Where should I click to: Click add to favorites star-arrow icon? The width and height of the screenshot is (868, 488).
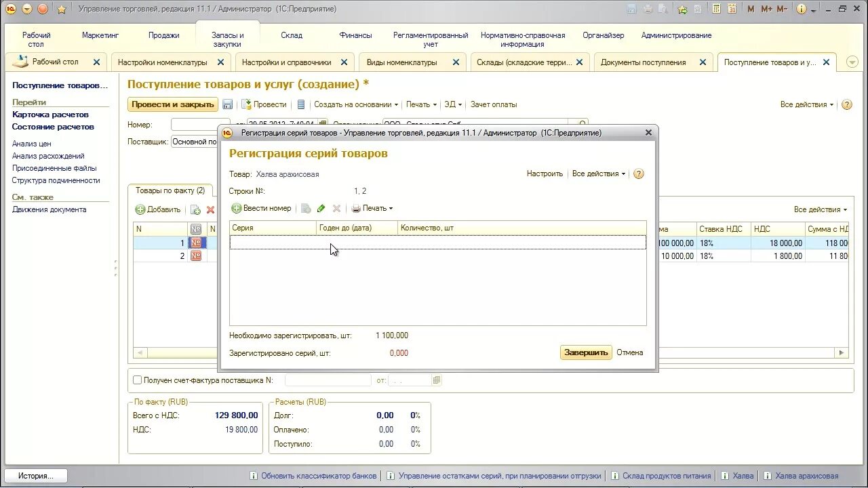point(682,9)
